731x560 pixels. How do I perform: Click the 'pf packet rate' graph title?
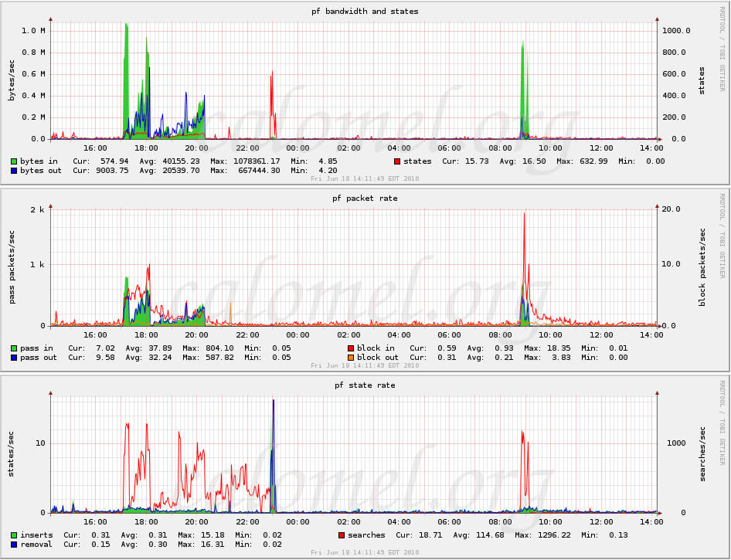tap(365, 199)
